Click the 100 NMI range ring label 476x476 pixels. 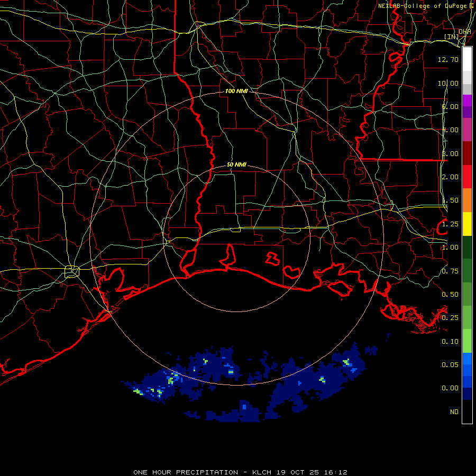236,91
